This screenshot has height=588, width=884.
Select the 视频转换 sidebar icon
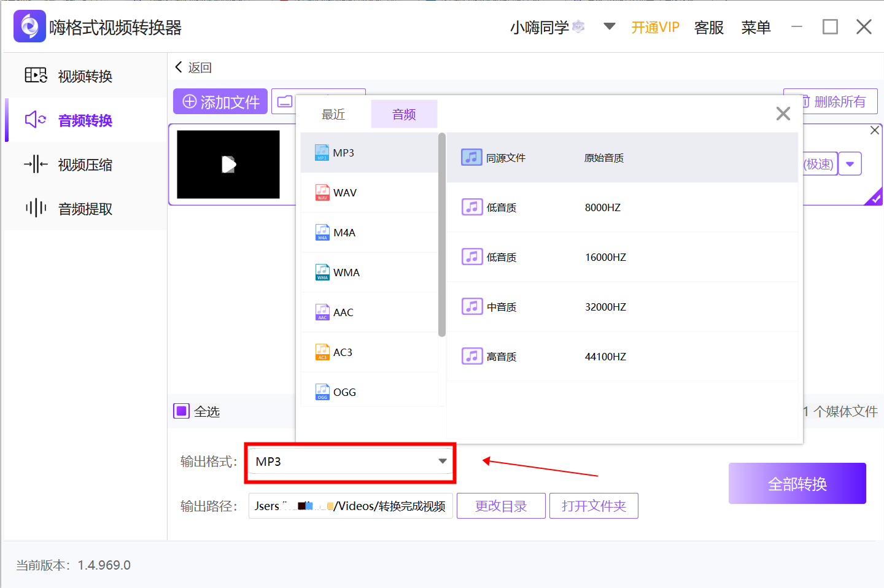point(36,75)
